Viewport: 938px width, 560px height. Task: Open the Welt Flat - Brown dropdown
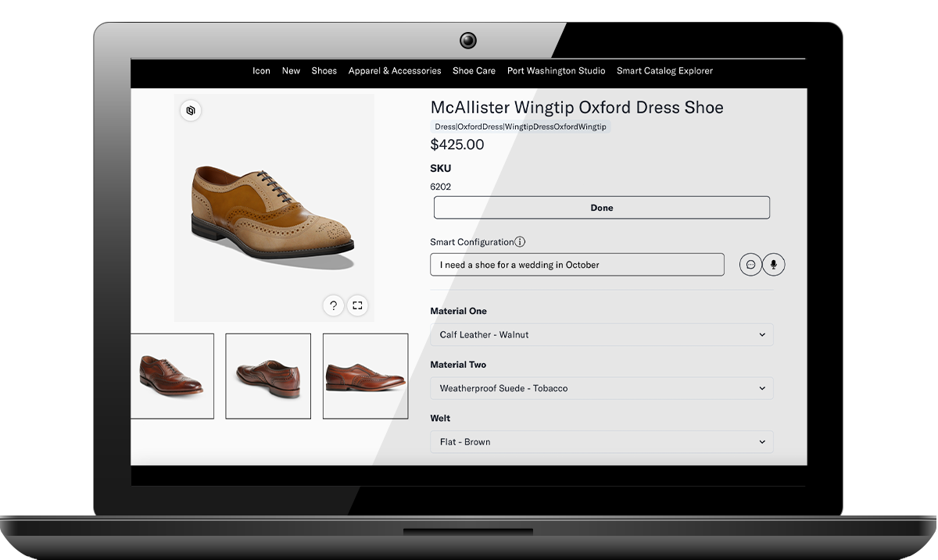tap(601, 442)
